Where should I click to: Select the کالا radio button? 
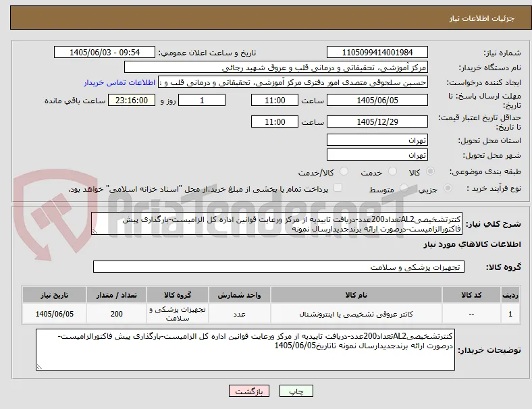click(x=430, y=171)
